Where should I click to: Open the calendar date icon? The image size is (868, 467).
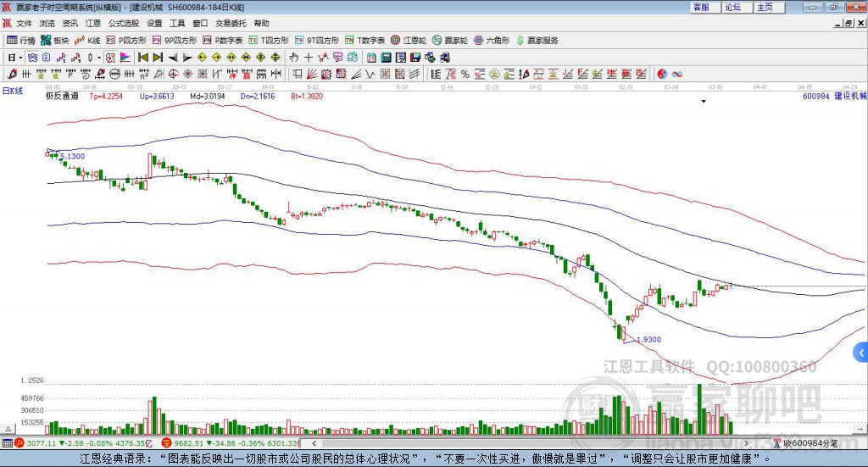[371, 58]
